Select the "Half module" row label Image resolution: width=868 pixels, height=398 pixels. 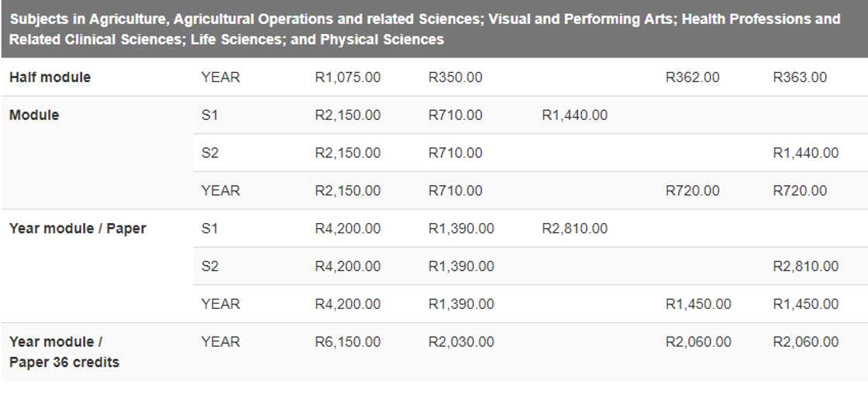tap(50, 77)
